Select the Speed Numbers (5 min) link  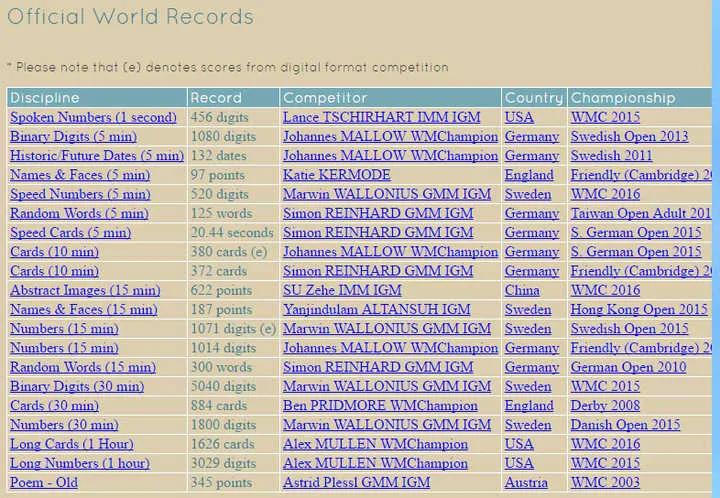(x=80, y=195)
